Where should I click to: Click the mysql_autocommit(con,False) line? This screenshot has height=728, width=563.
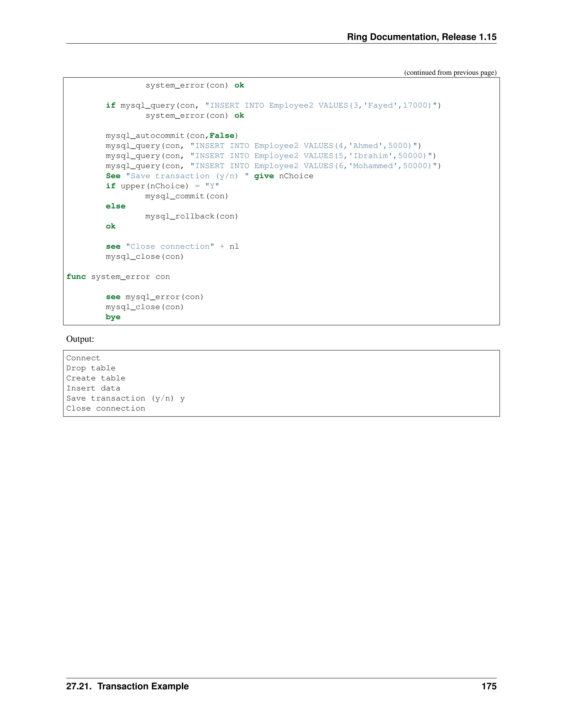(x=172, y=136)
